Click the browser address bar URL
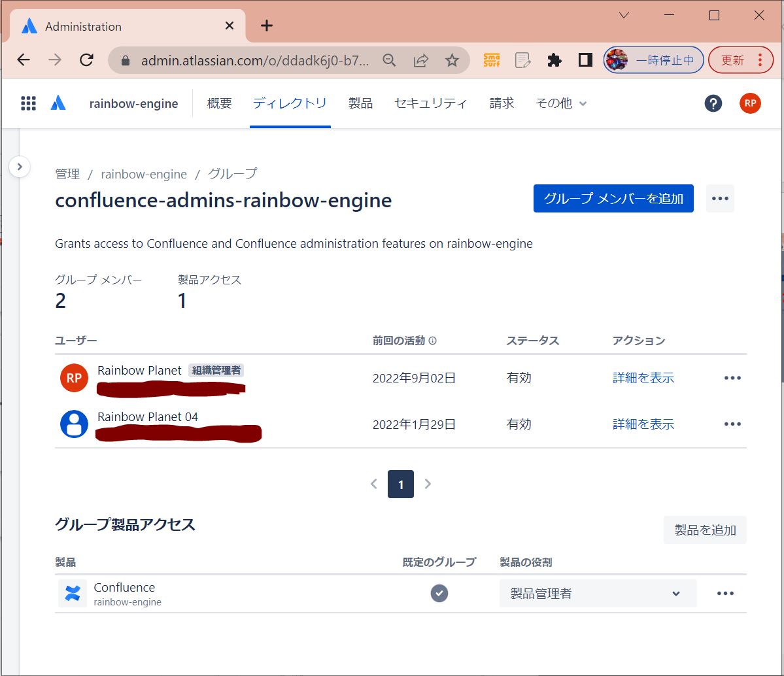This screenshot has width=784, height=676. tap(255, 60)
